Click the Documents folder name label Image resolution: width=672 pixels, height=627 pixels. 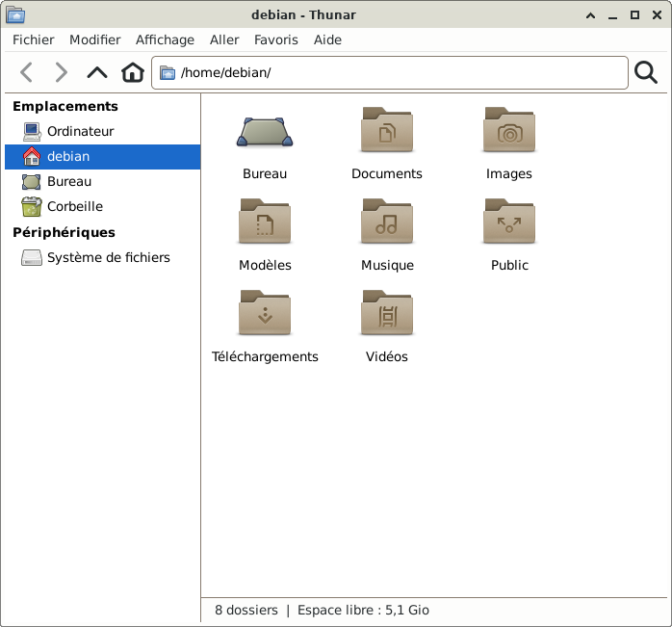click(x=387, y=173)
